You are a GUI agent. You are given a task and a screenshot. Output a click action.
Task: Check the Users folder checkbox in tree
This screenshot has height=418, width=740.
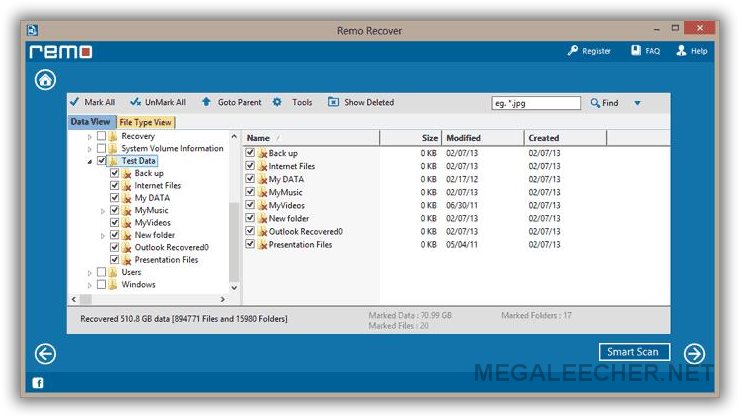click(x=101, y=272)
